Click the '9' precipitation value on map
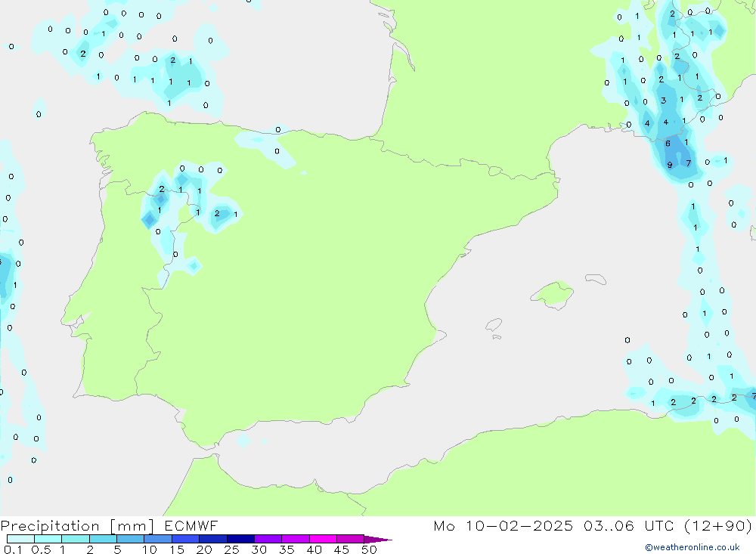756x554 pixels. (670, 165)
